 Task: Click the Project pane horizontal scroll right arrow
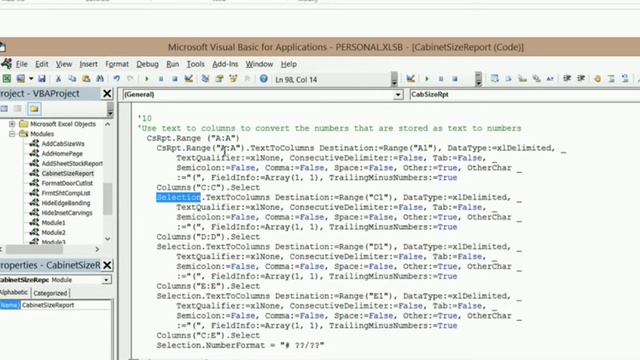tap(97, 249)
